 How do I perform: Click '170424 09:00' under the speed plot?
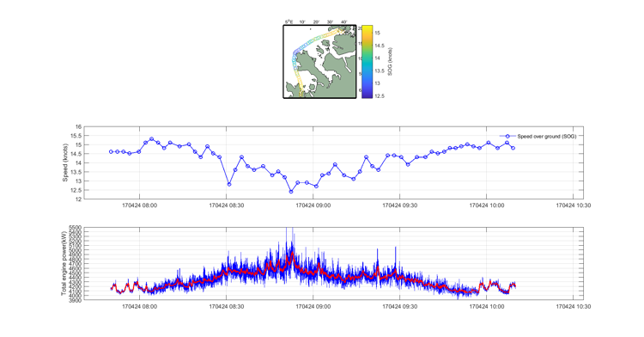(x=313, y=205)
